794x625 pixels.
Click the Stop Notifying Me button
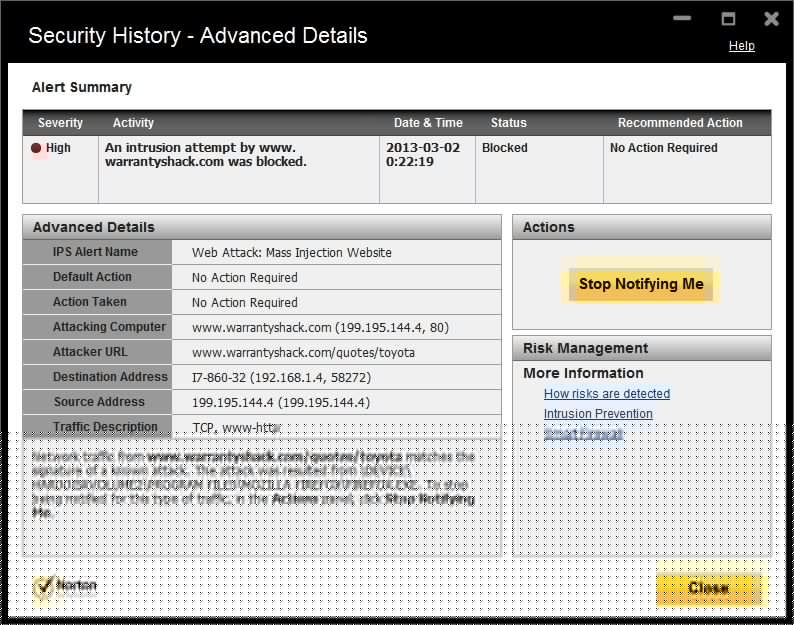641,284
